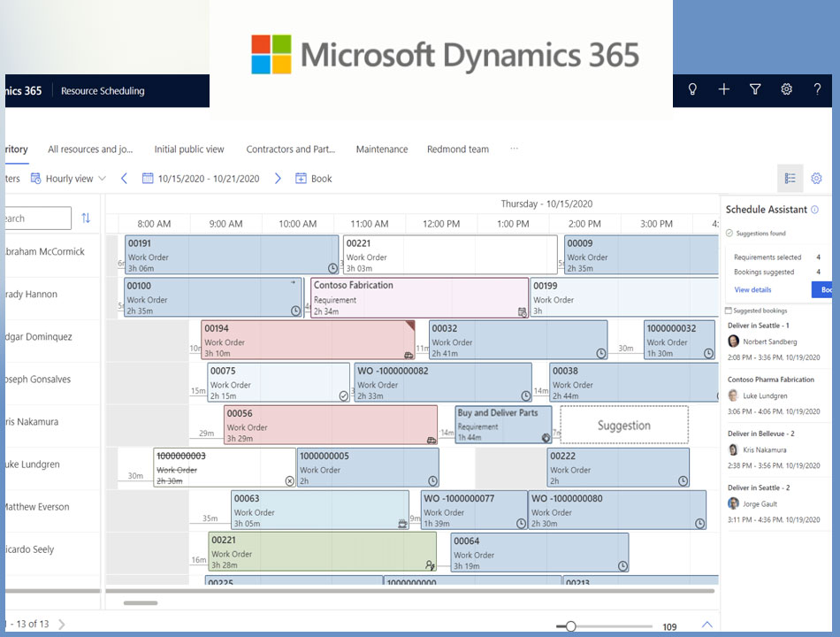The width and height of the screenshot is (840, 637).
Task: Adjust the zoom slider handle
Action: pyautogui.click(x=570, y=626)
